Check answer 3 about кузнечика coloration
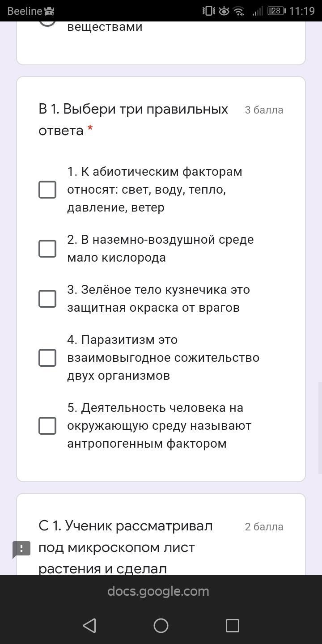The image size is (322, 644). coord(47,299)
